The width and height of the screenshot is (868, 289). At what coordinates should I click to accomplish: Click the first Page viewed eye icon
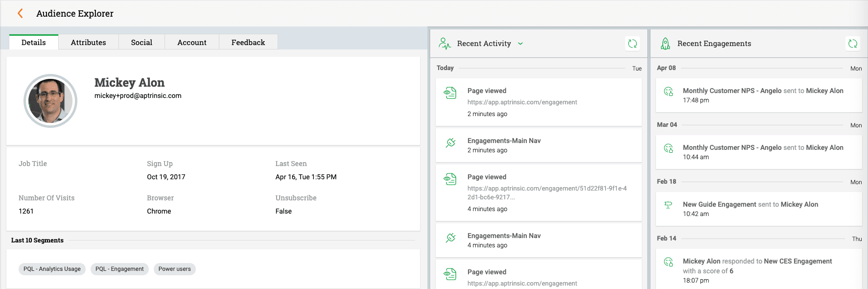coord(450,93)
